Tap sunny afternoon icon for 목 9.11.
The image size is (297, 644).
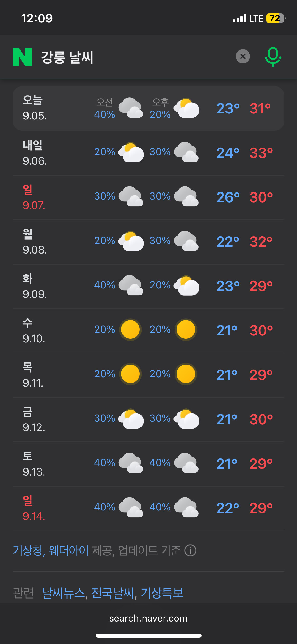(x=186, y=374)
